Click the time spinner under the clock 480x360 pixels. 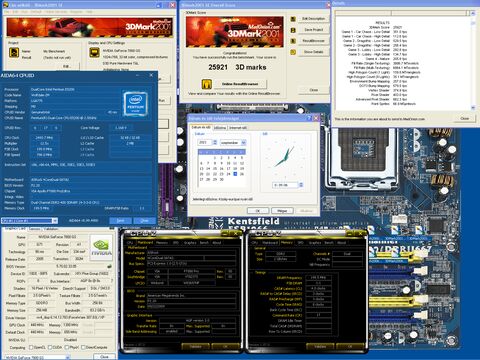pos(301,185)
